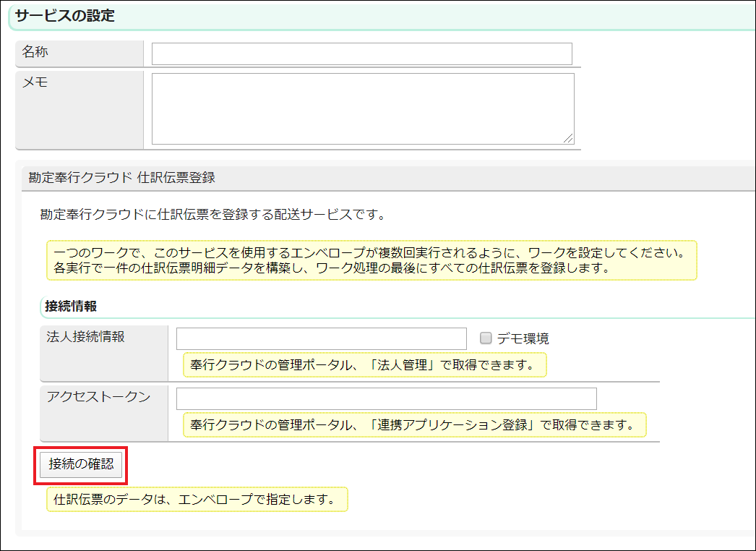756x551 pixels.
Task: Click the メモ textarea resize handle
Action: (x=569, y=139)
